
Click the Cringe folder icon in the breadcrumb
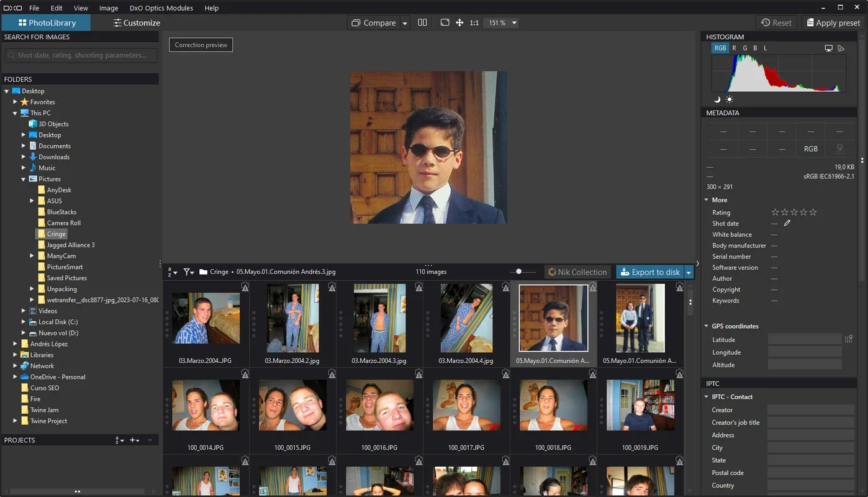[x=203, y=272]
